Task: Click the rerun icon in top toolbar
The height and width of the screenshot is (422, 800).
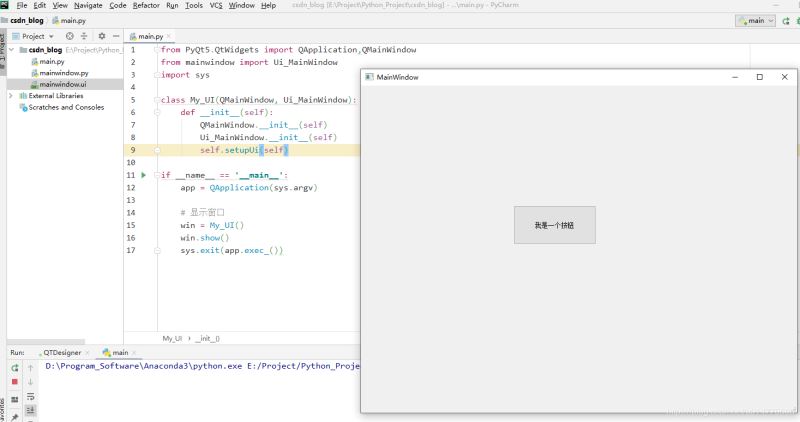Action: (786, 20)
